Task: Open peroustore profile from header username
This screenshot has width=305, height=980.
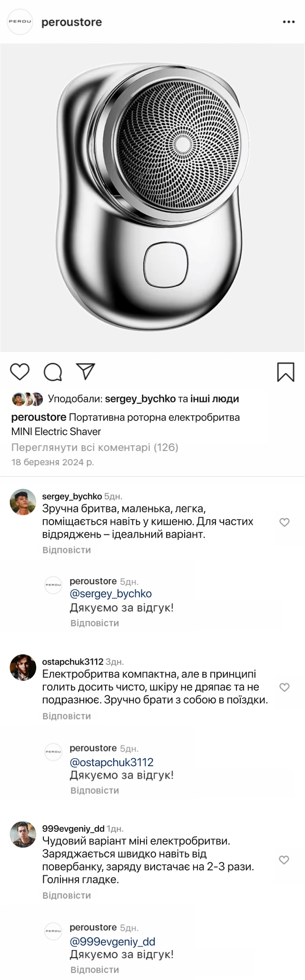Action: (x=71, y=22)
